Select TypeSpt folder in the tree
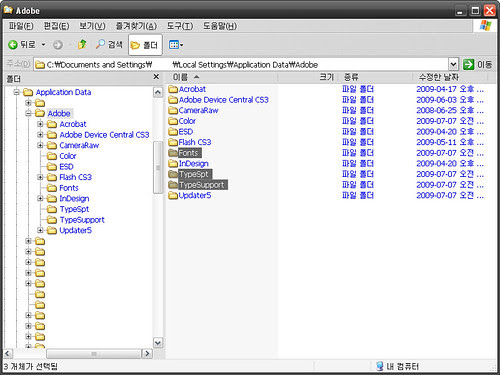Screen dimensions: 500x375 [74, 209]
